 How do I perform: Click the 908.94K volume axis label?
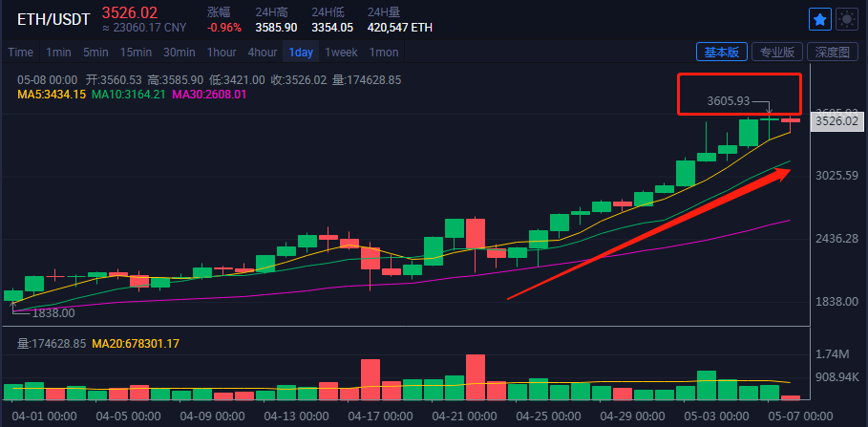(x=838, y=377)
